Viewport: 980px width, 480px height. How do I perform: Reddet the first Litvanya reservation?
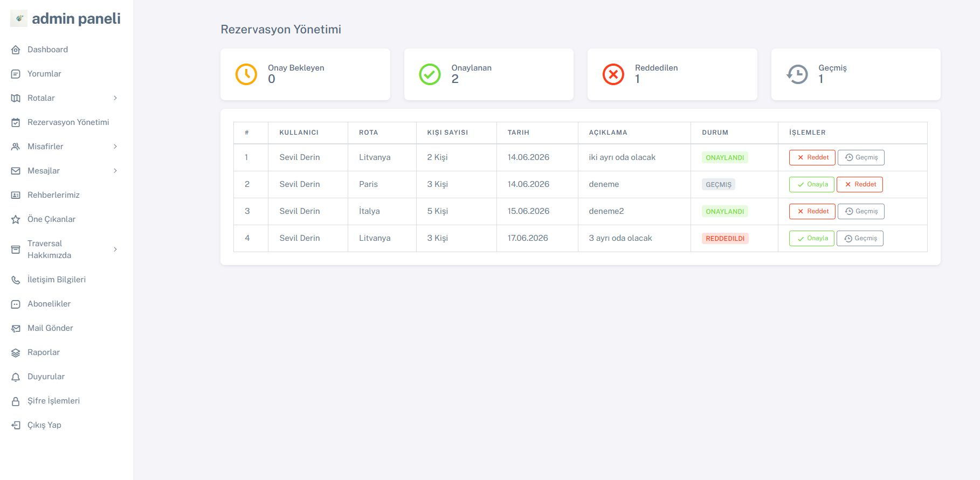coord(812,157)
